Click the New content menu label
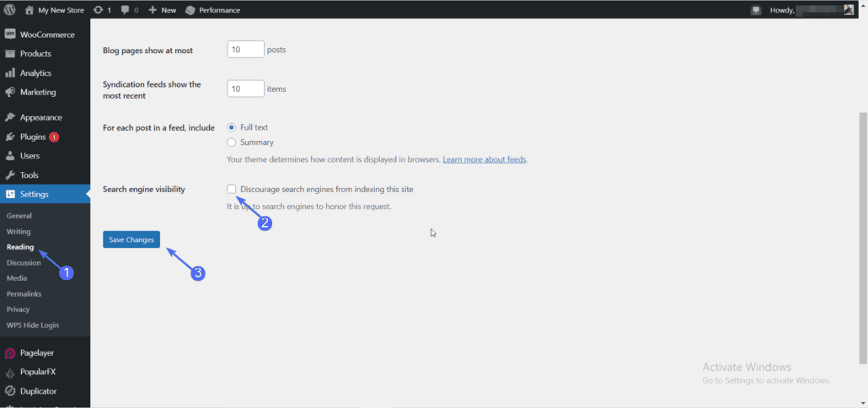This screenshot has width=868, height=408. [169, 10]
